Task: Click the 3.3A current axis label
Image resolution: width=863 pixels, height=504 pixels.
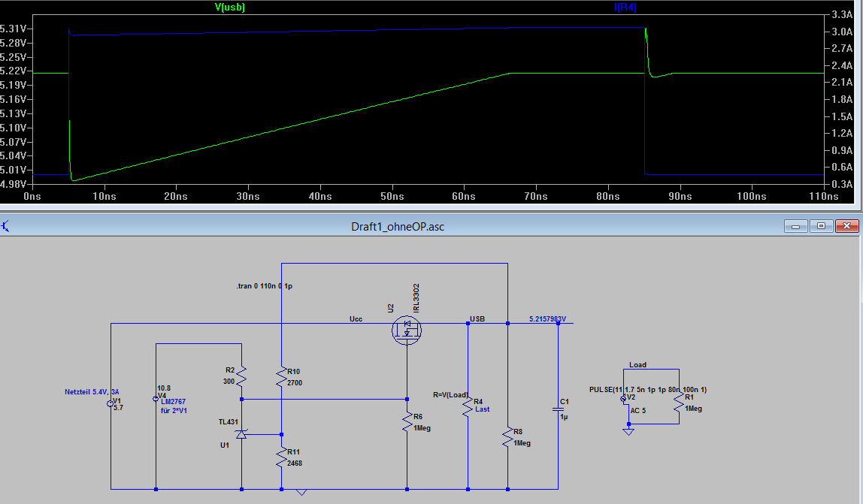Action: pos(842,14)
